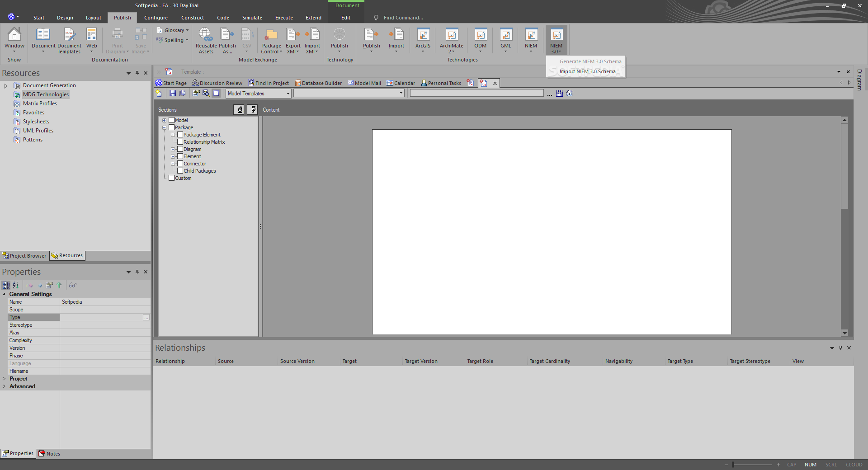Viewport: 868px width, 470px height.
Task: Click the binoculars icon in template toolbar
Action: click(570, 94)
